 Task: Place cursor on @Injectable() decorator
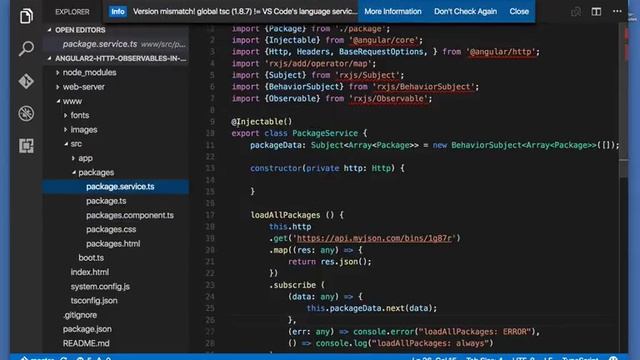(x=262, y=122)
